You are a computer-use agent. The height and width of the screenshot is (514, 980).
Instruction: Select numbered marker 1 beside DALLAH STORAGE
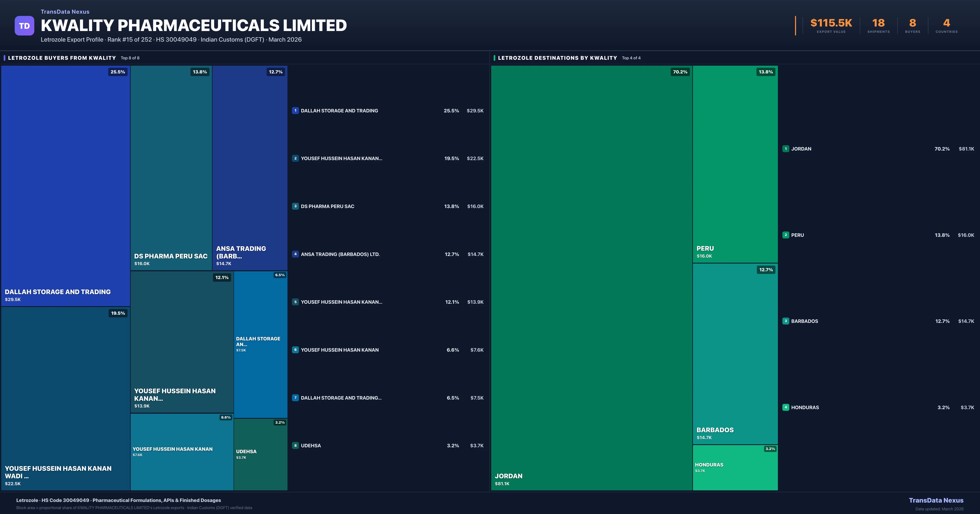pyautogui.click(x=295, y=111)
